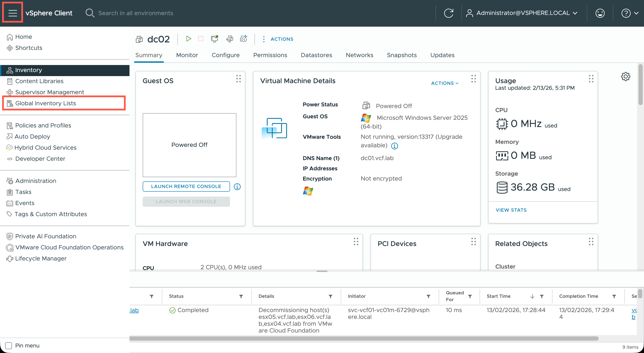Image resolution: width=644 pixels, height=353 pixels.
Task: Expand Virtual Machine Details ACTIONS dropdown
Action: point(444,83)
